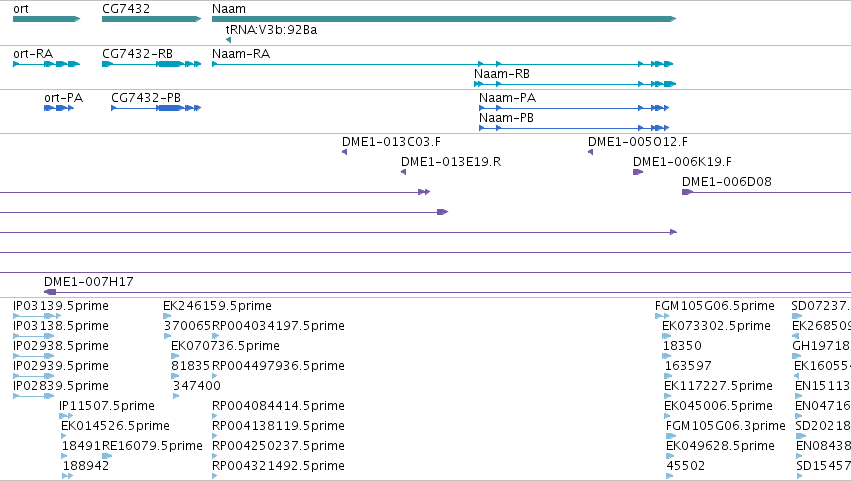851x481 pixels.
Task: Select the ort-PA protein feature
Action: tap(59, 108)
